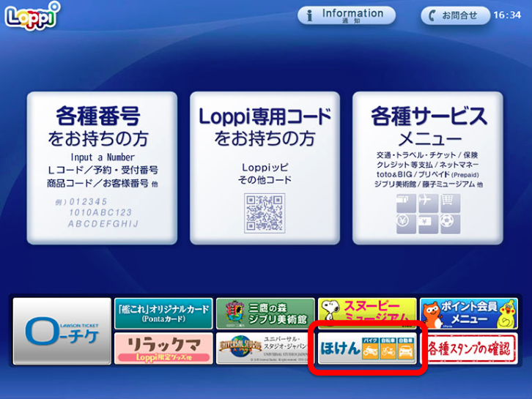Tap the 自動車 car icon in ほけん

pos(406,348)
